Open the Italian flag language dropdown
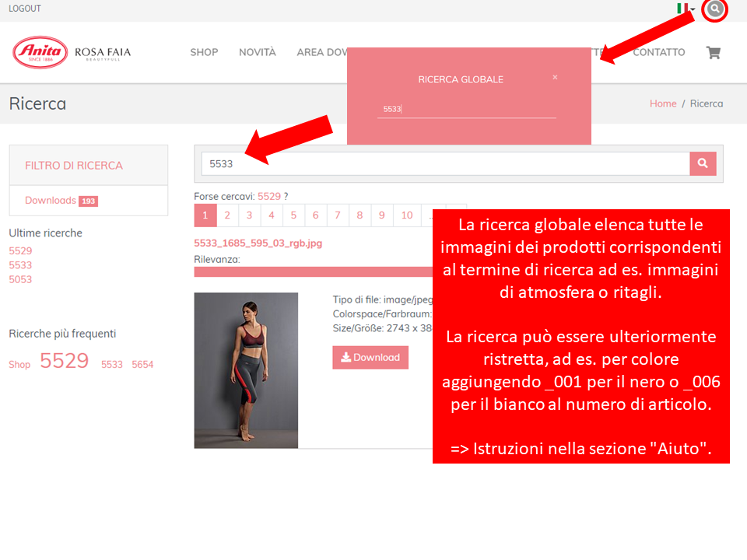Viewport: 747px width, 560px height. 685,9
